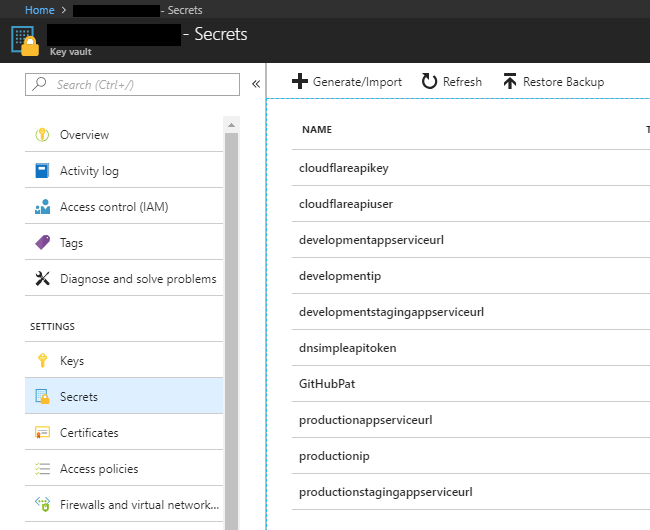Click the Secrets sidebar icon

point(42,397)
